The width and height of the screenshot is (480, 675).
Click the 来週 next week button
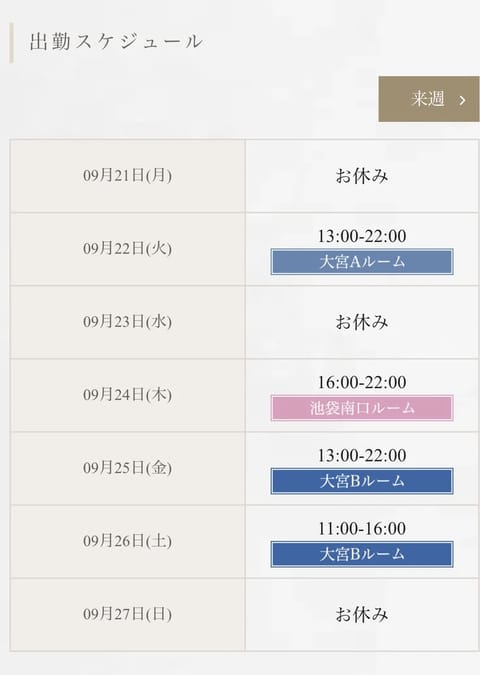[x=429, y=99]
